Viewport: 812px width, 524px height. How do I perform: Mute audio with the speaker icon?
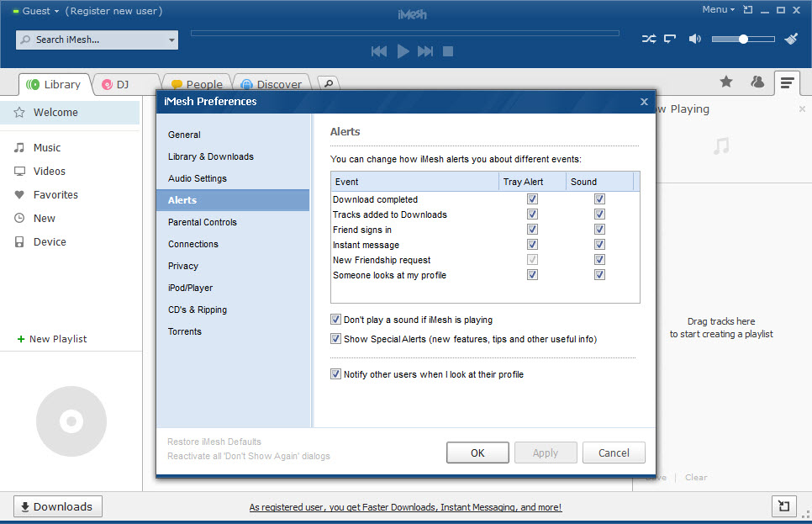(695, 39)
